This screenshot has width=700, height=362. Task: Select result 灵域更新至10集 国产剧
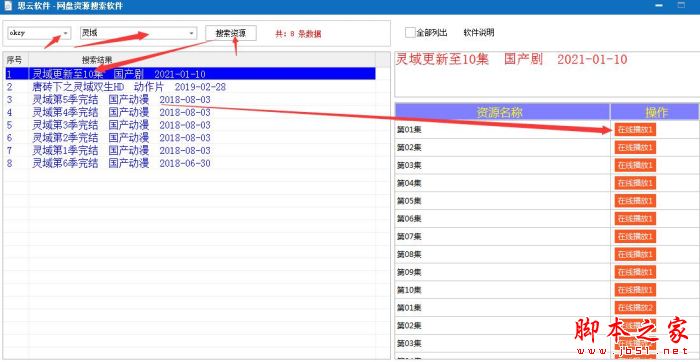tap(191, 74)
